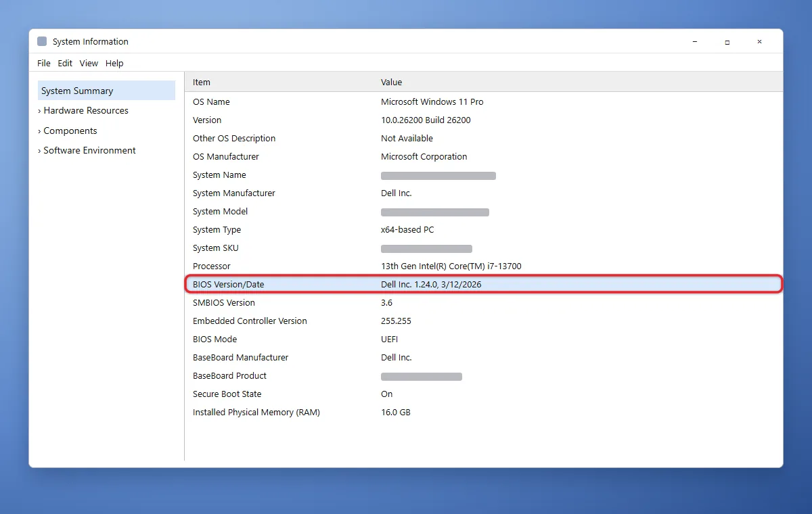This screenshot has width=812, height=514.
Task: Click the Dell Inc. 1.24.0, 3/12/2026 value
Action: pos(431,284)
